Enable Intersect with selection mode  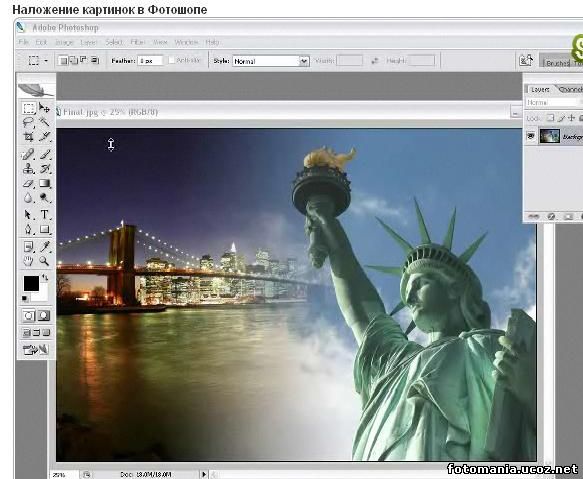coord(94,60)
